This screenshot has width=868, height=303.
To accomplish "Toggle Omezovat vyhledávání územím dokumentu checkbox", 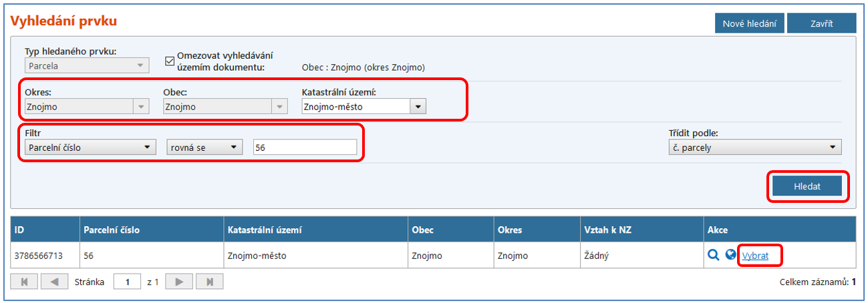I will tap(170, 61).
